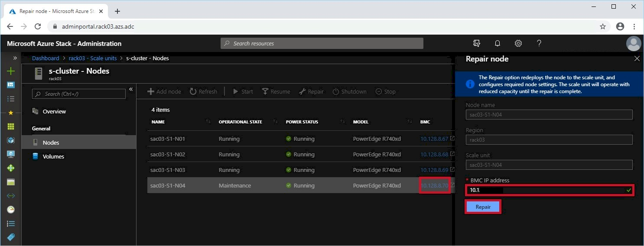Click Add node in the toolbar
644x246 pixels.
point(164,91)
